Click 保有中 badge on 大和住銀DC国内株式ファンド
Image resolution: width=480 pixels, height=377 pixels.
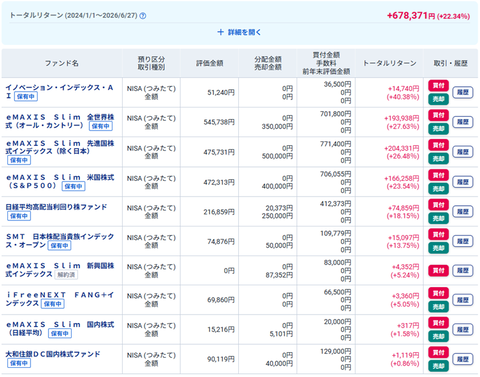coord(19,363)
